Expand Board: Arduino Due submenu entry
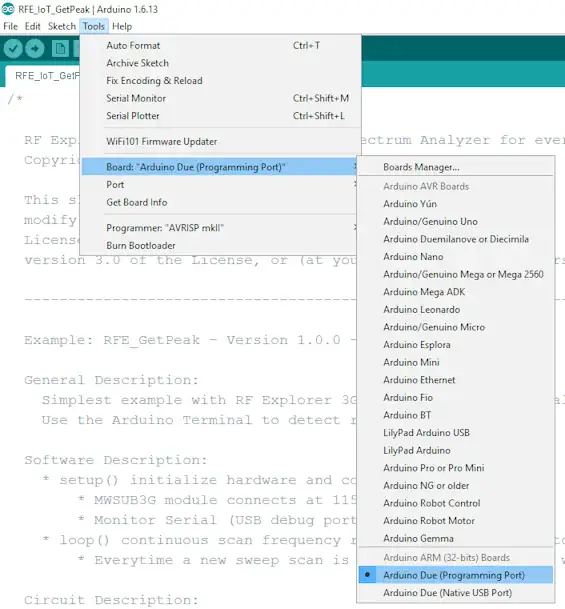565x609 pixels. 220,167
